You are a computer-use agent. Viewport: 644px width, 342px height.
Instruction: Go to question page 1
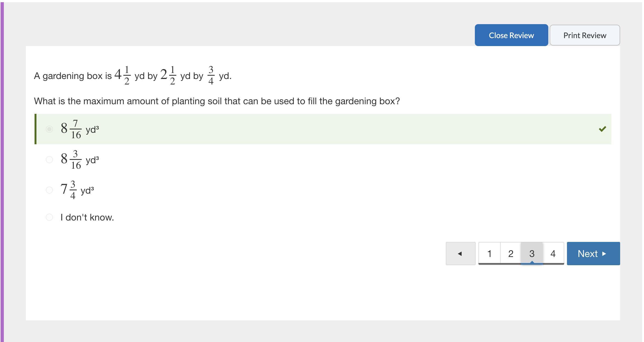tap(489, 254)
